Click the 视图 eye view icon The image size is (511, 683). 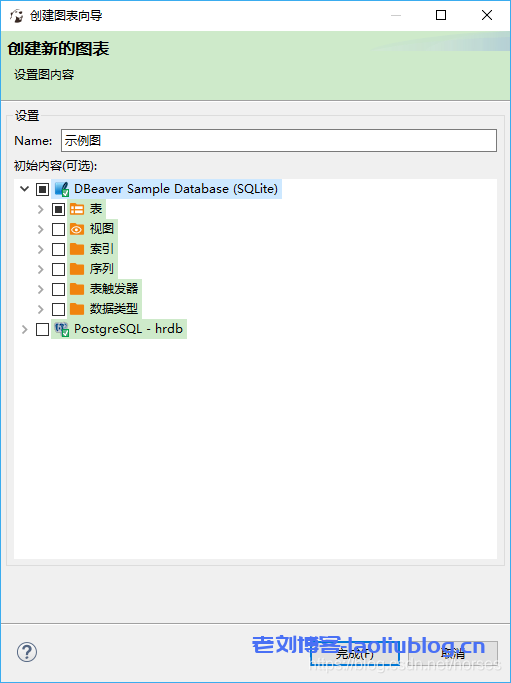point(77,229)
